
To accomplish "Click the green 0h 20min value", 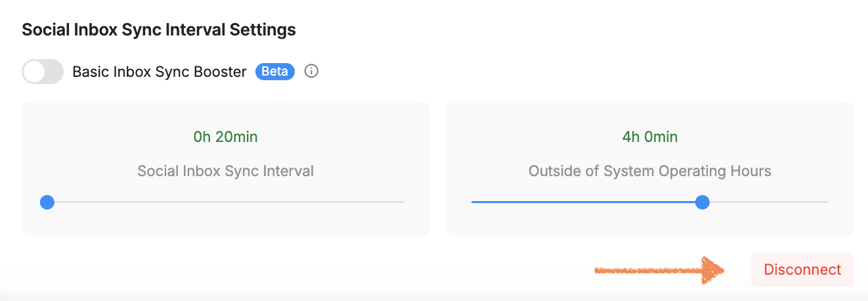I will (225, 137).
